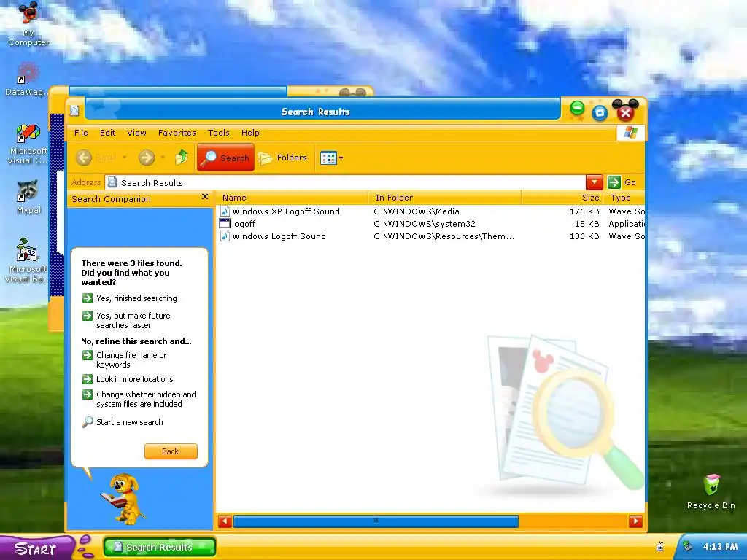Expand the Views dropdown arrow
747x560 pixels.
341,157
